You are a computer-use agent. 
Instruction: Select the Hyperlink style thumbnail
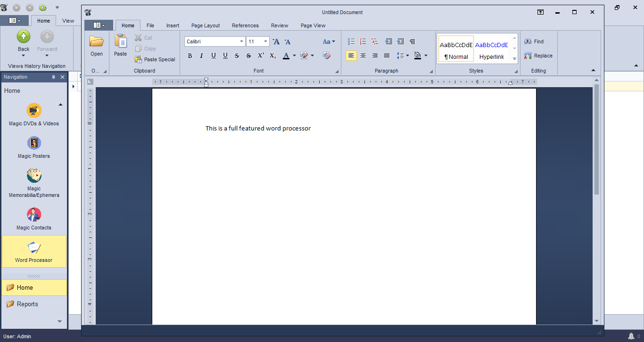pos(492,49)
